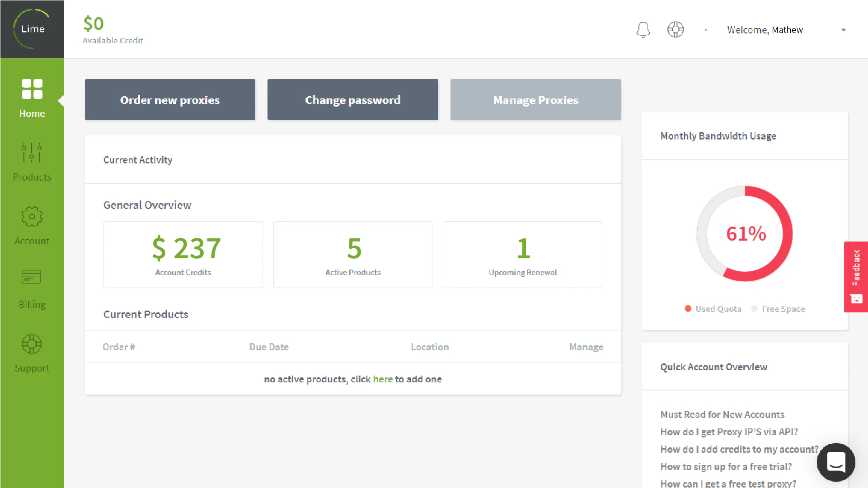Toggle the Used Quota legend entry

coord(713,308)
